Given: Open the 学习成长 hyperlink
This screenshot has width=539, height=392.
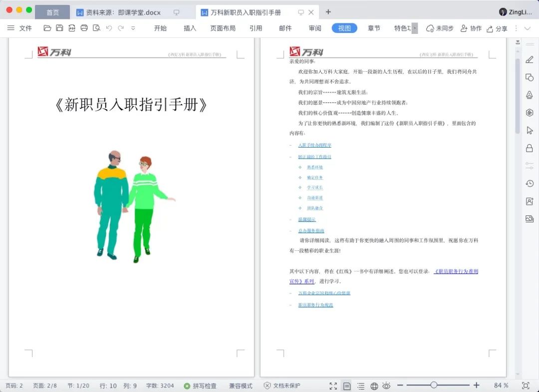Looking at the screenshot, I should (315, 188).
